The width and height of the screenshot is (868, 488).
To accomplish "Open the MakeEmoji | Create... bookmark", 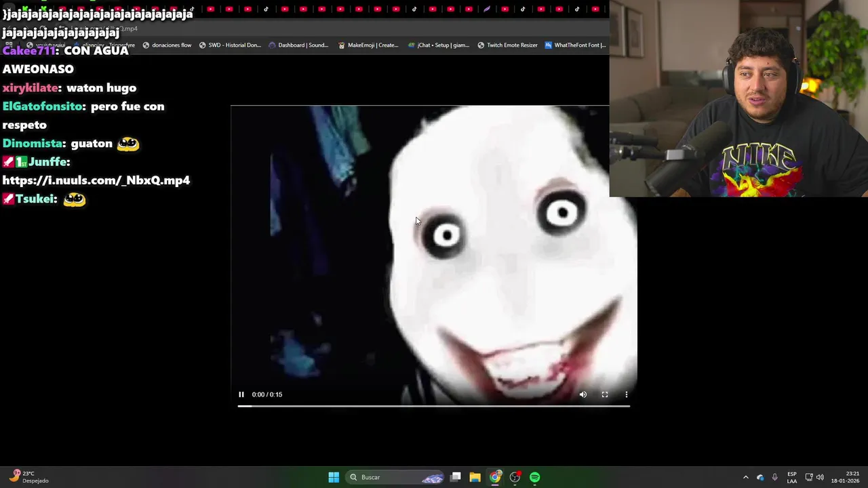I will [x=368, y=45].
